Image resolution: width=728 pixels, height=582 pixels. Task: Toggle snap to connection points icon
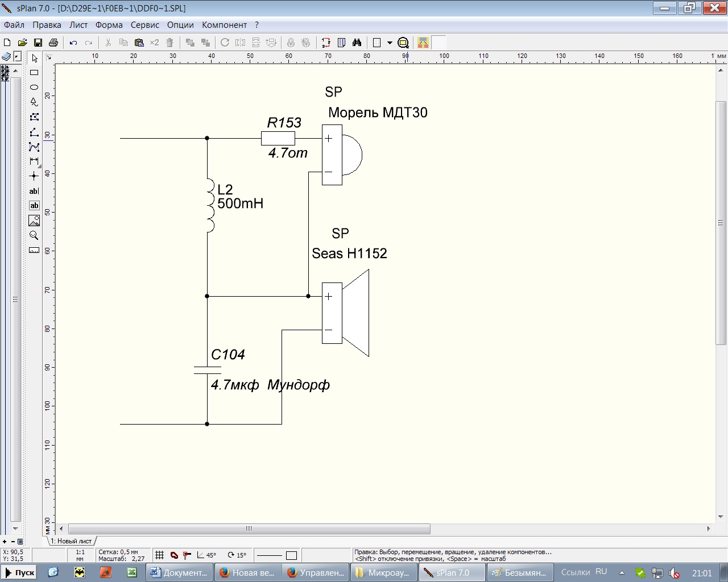(x=187, y=555)
